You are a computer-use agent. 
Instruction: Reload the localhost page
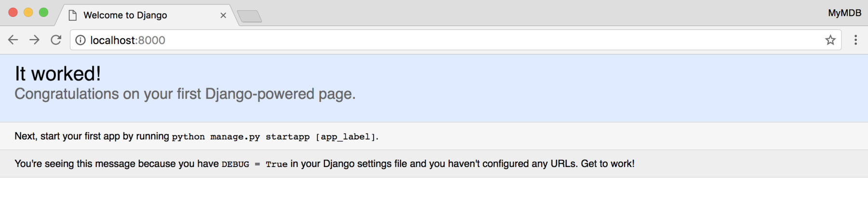[56, 40]
